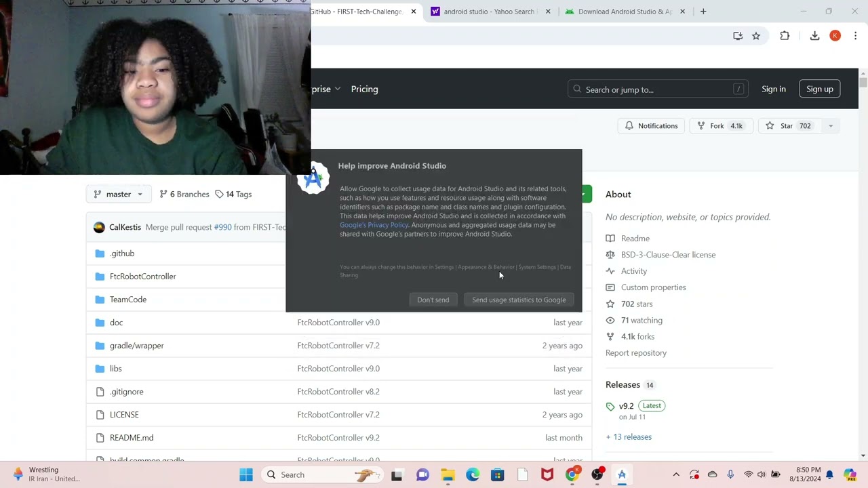Open the gradle/wrapper folder
Image resolution: width=868 pixels, height=488 pixels.
(136, 346)
